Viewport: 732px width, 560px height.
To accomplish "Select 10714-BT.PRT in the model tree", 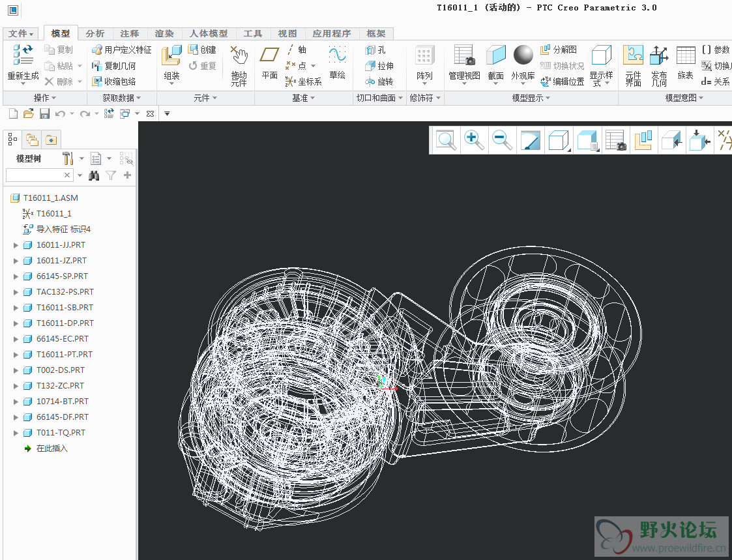I will point(62,402).
